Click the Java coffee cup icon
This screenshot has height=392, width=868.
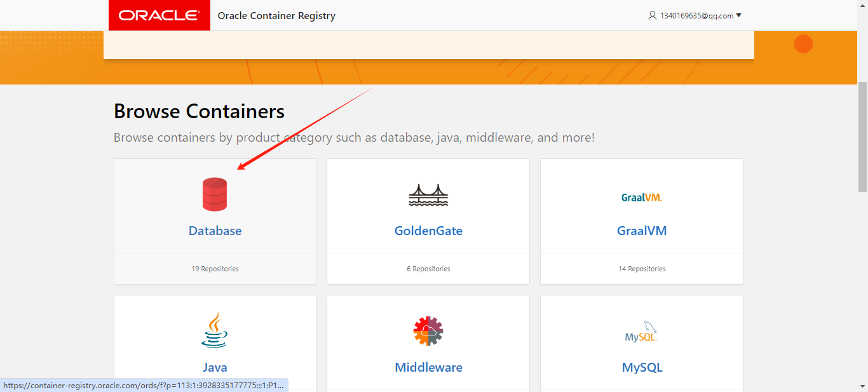click(x=215, y=330)
